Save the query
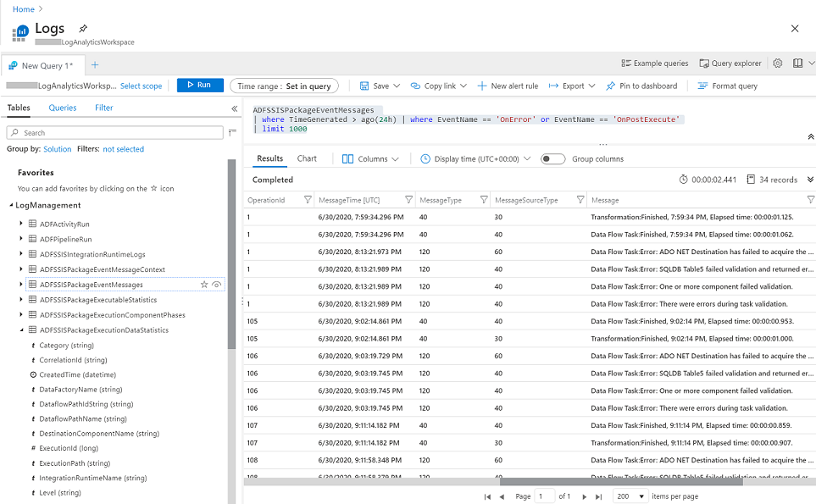This screenshot has height=504, width=816. click(376, 86)
